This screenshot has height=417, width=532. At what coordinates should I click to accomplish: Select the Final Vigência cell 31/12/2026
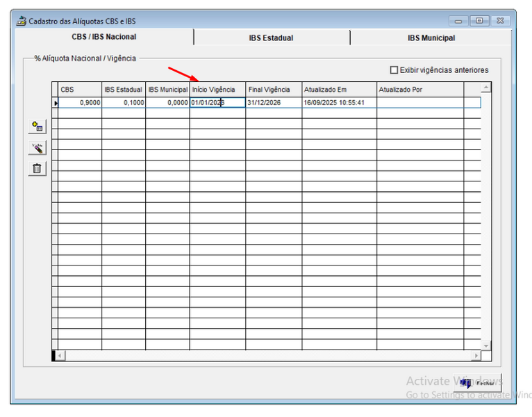tap(273, 103)
